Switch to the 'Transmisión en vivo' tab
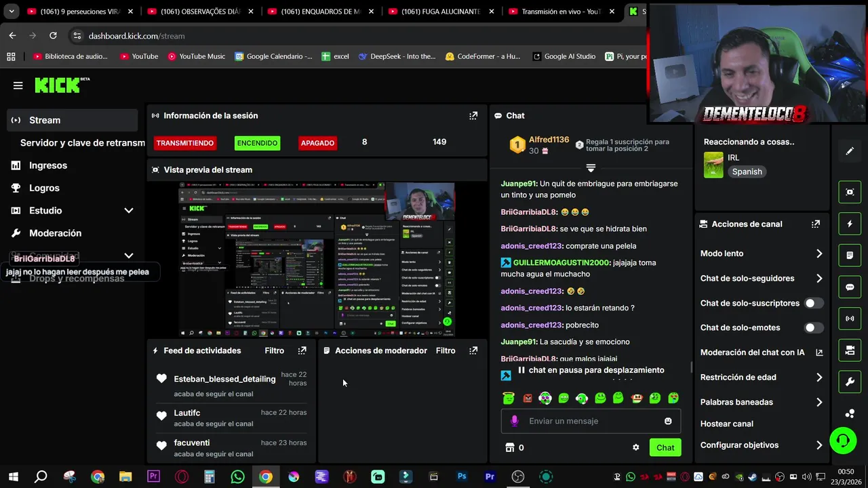The width and height of the screenshot is (868, 488). 561,12
